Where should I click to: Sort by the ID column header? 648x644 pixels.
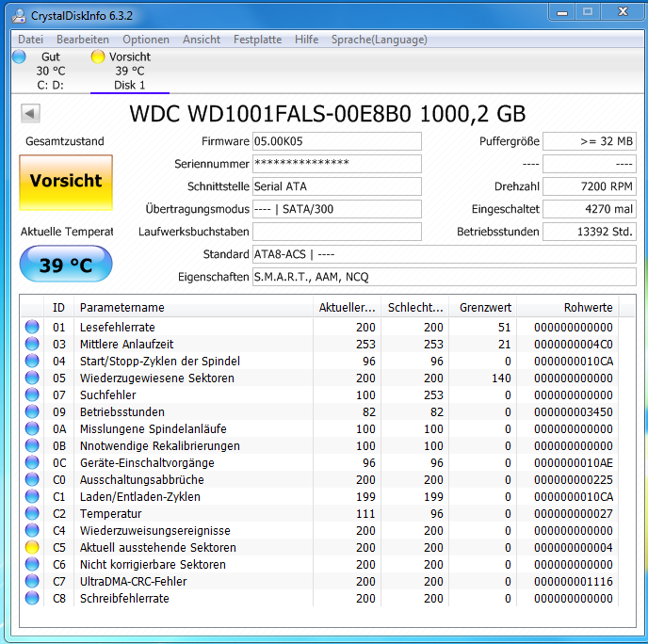tap(58, 307)
